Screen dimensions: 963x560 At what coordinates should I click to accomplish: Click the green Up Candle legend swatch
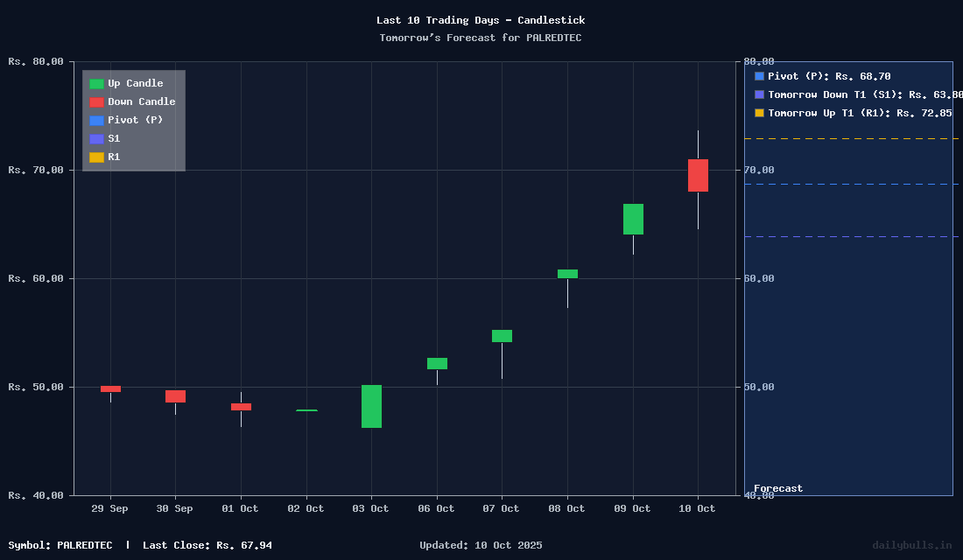click(96, 84)
